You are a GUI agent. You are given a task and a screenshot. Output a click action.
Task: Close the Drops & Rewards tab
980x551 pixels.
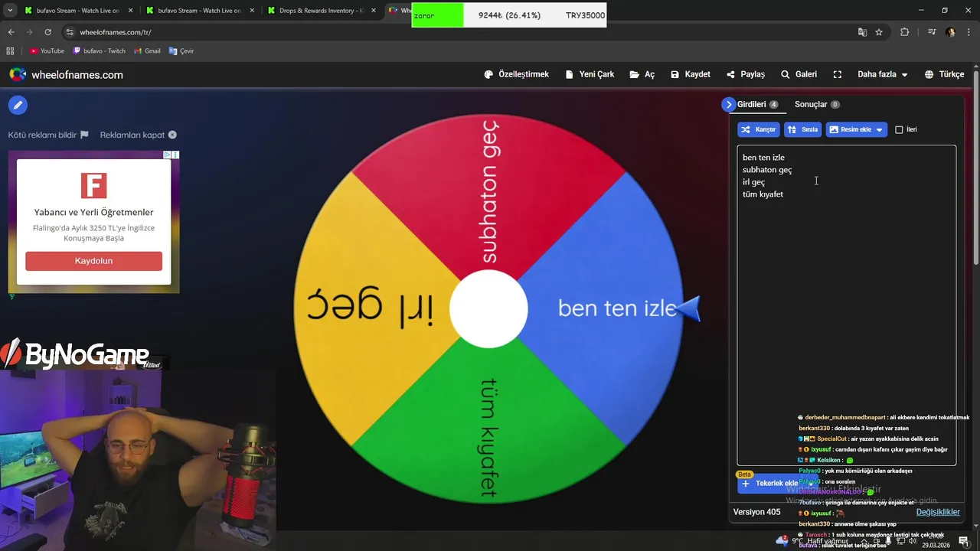tap(374, 11)
